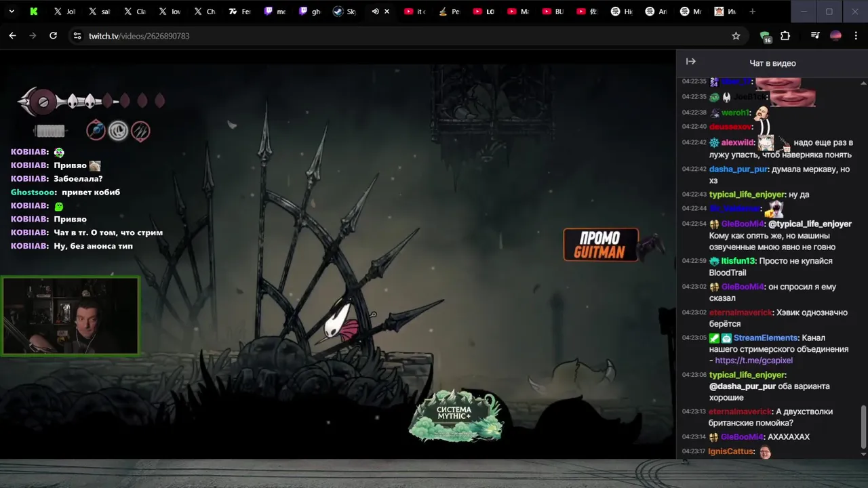Click the streamer webcam overlay
Viewport: 868px width, 488px height.
click(71, 316)
